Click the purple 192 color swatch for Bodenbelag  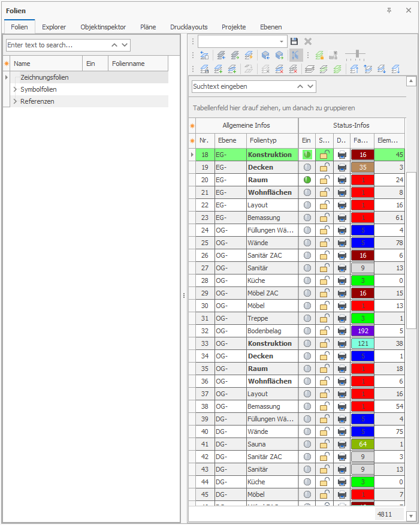click(x=362, y=331)
